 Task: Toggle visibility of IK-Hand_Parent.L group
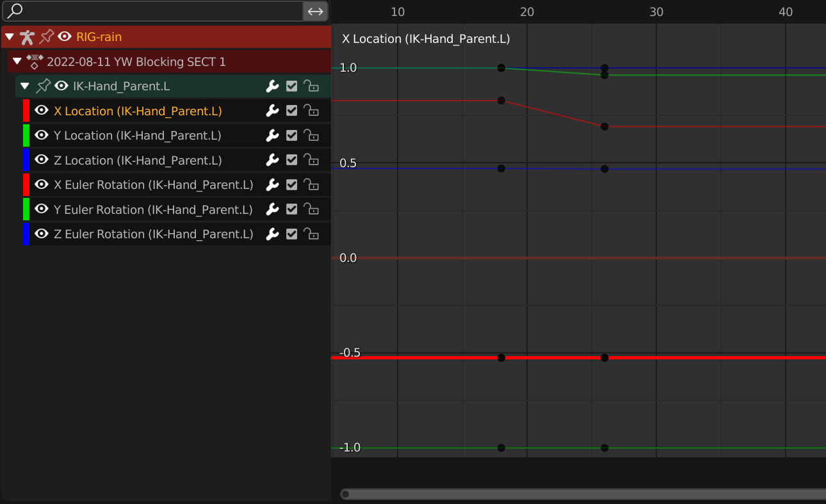click(61, 86)
